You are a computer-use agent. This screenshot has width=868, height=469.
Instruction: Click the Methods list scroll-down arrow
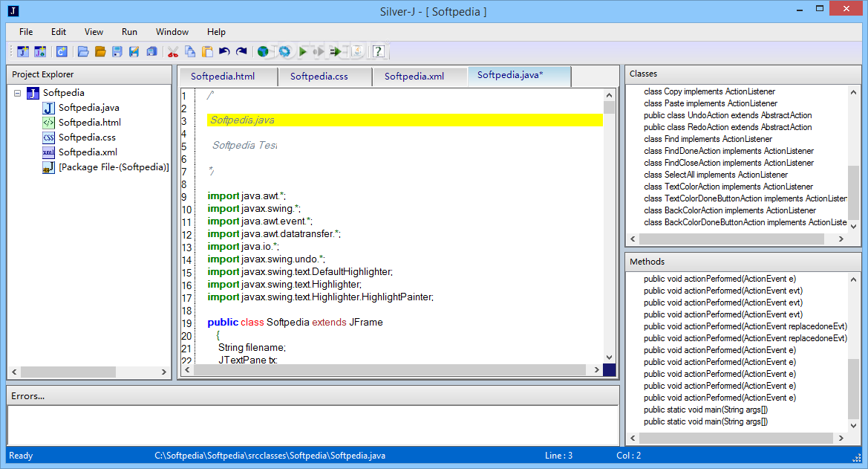coord(853,426)
